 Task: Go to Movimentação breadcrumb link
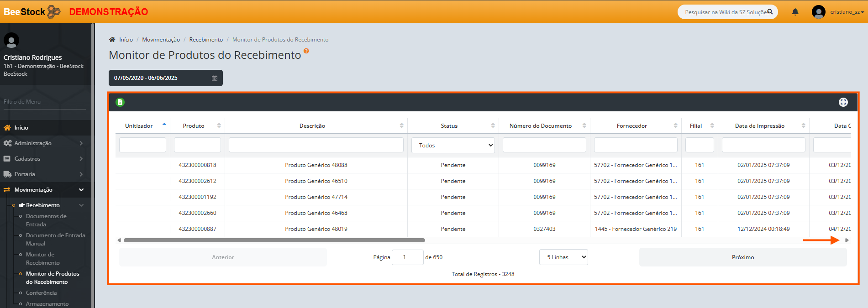(x=161, y=40)
